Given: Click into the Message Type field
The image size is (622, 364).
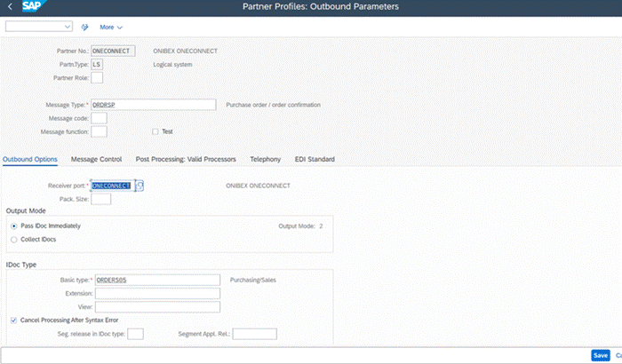Looking at the screenshot, I should pos(153,105).
